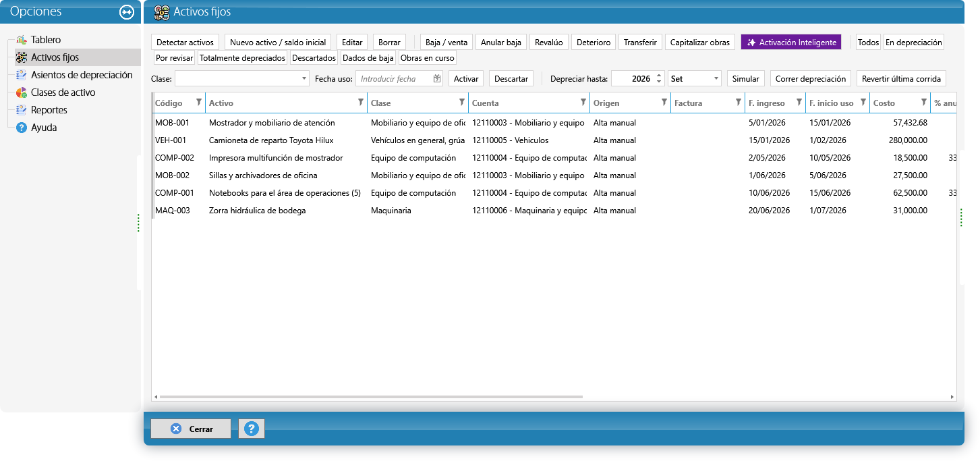Viewport: 980px width, 461px height.
Task: Filter list by Totalmente depreciados
Action: click(x=242, y=58)
